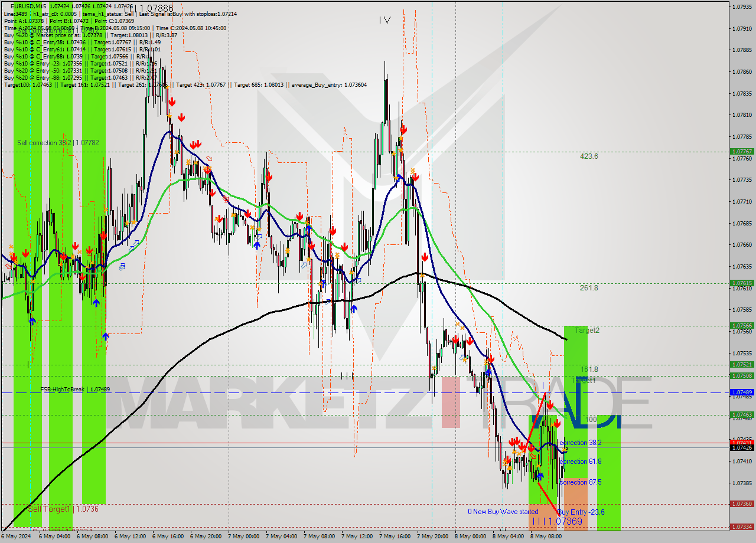Click the 8 May 08:00 time axis label
The width and height of the screenshot is (756, 543).
pyautogui.click(x=544, y=536)
